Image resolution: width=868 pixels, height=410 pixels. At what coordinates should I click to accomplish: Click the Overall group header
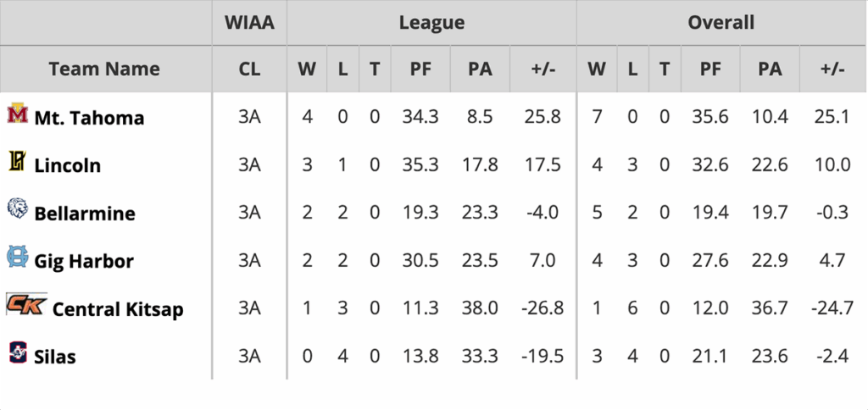click(x=721, y=23)
